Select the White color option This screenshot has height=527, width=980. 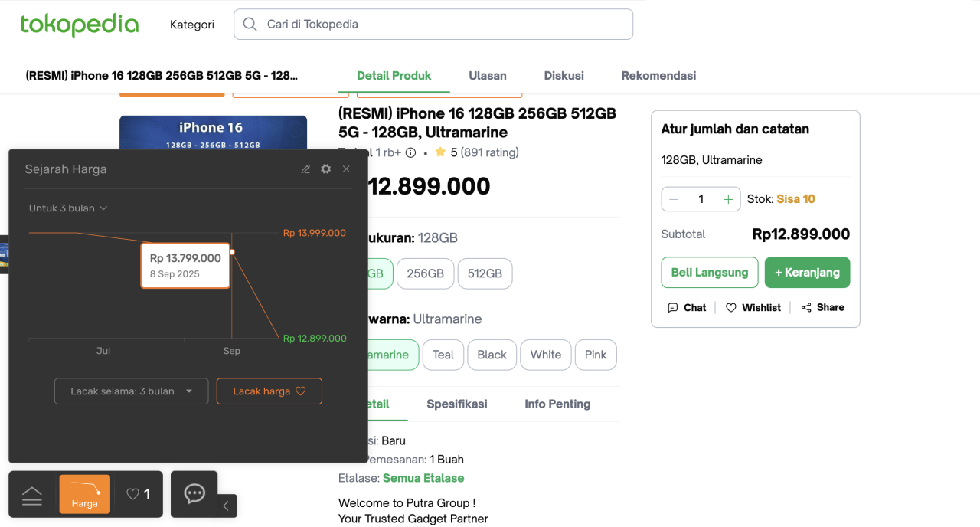point(546,355)
